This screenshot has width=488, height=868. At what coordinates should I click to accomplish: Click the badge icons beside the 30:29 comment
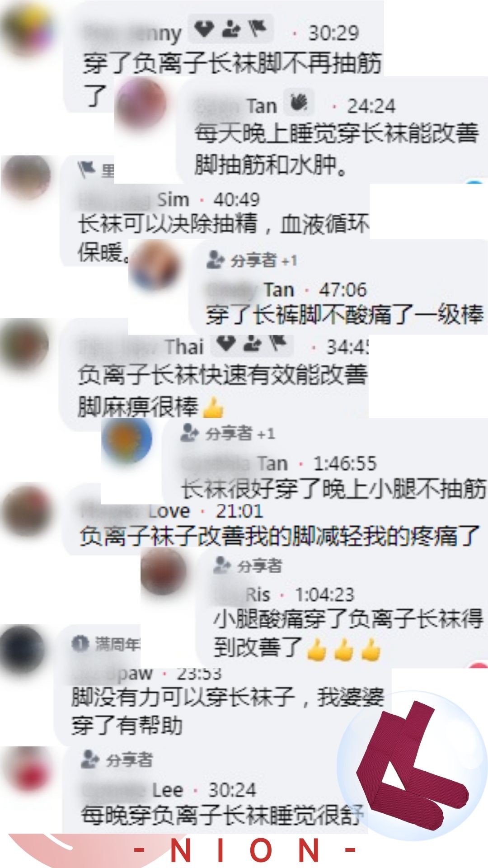coord(231,30)
